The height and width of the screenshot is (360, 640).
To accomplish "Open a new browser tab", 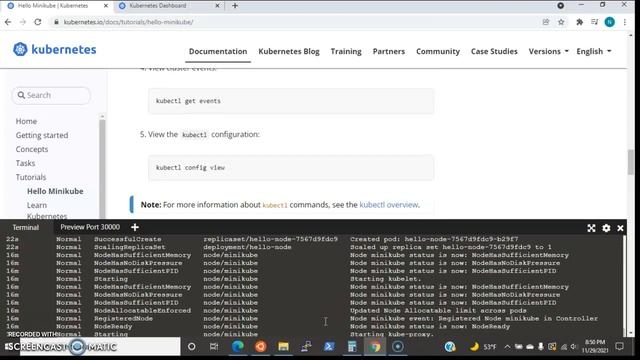I will click(235, 6).
